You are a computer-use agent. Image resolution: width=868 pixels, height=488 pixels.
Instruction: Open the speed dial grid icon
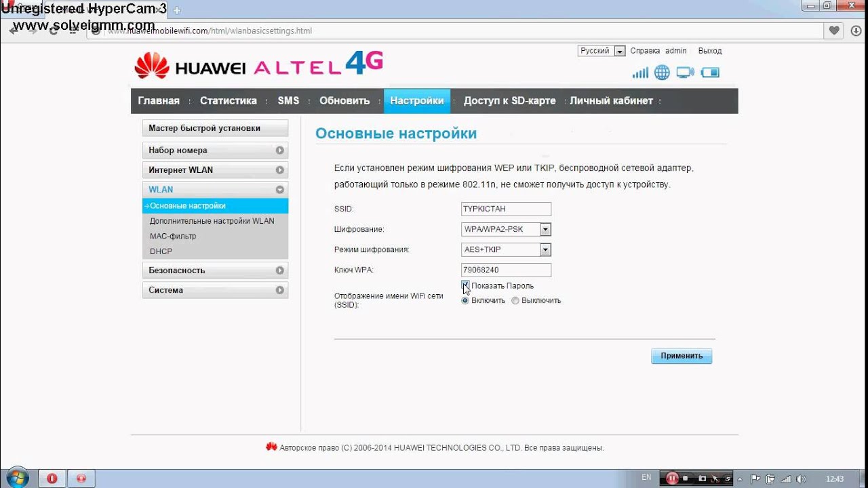pyautogui.click(x=74, y=31)
